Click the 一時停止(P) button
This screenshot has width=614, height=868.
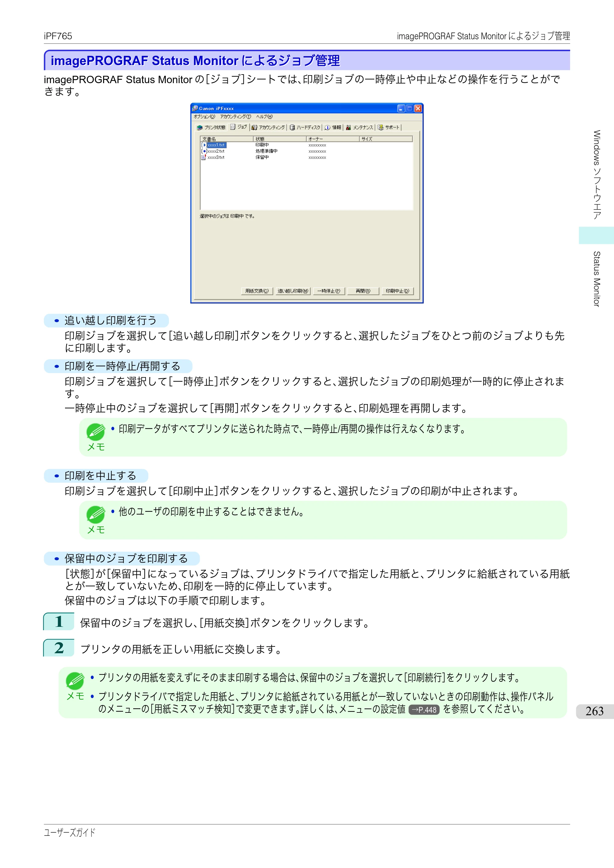click(329, 291)
